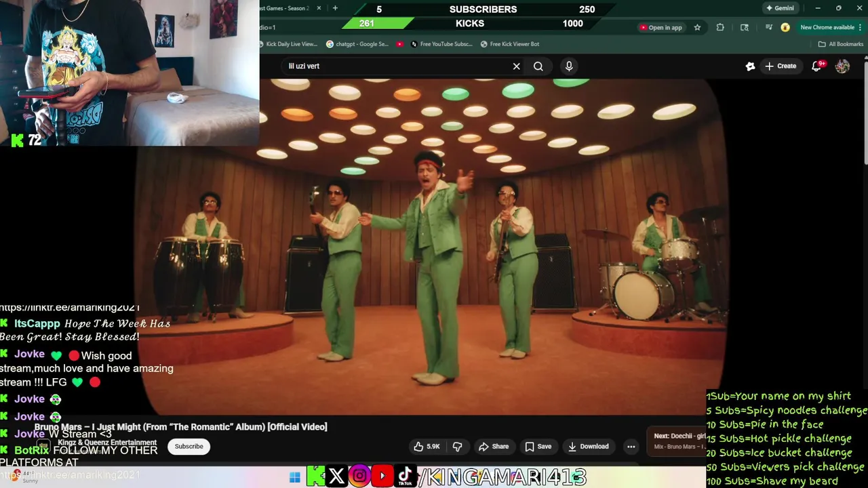Share the Bruno Mars video
868x488 pixels.
click(494, 447)
